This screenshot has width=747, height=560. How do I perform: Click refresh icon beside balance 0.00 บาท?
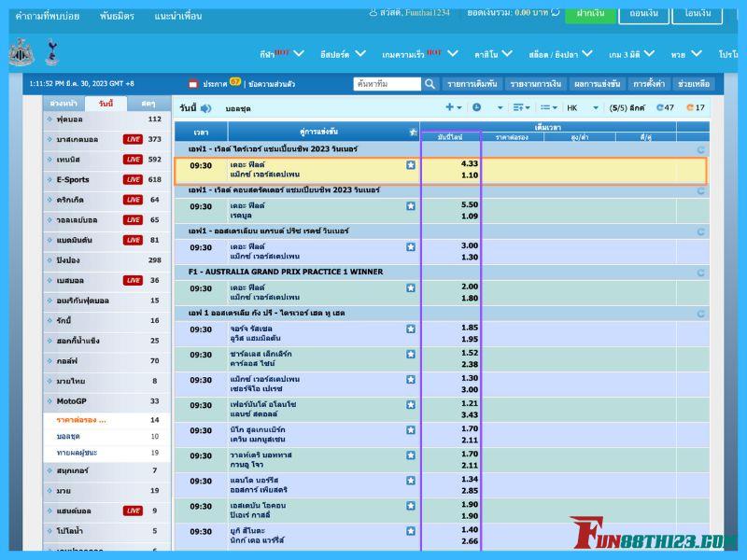(x=556, y=12)
